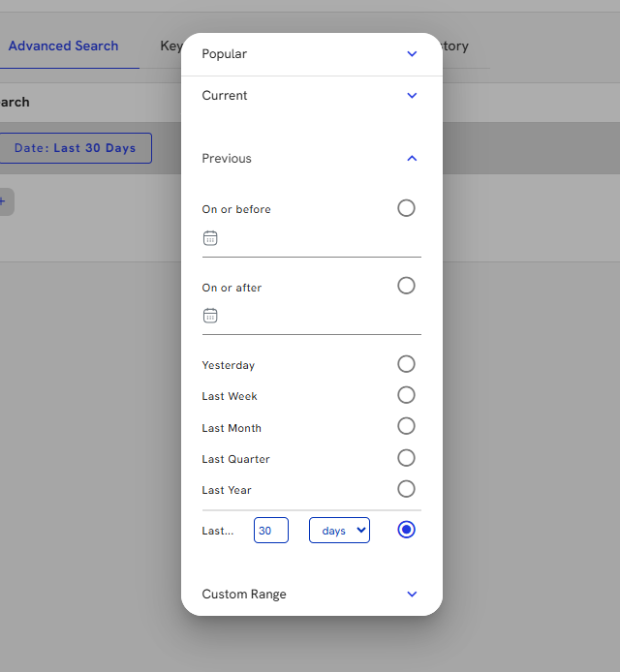Choose the Last Week option
This screenshot has width=620, height=672.
(406, 395)
